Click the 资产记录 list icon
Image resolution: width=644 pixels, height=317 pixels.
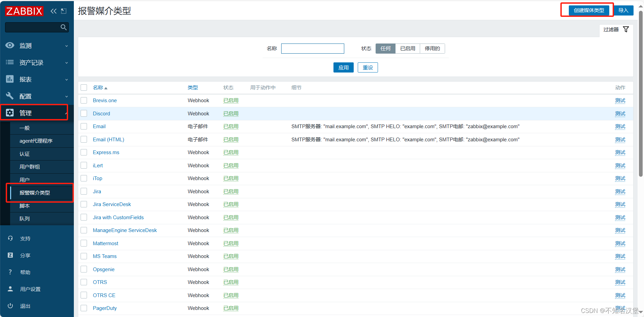[x=10, y=62]
